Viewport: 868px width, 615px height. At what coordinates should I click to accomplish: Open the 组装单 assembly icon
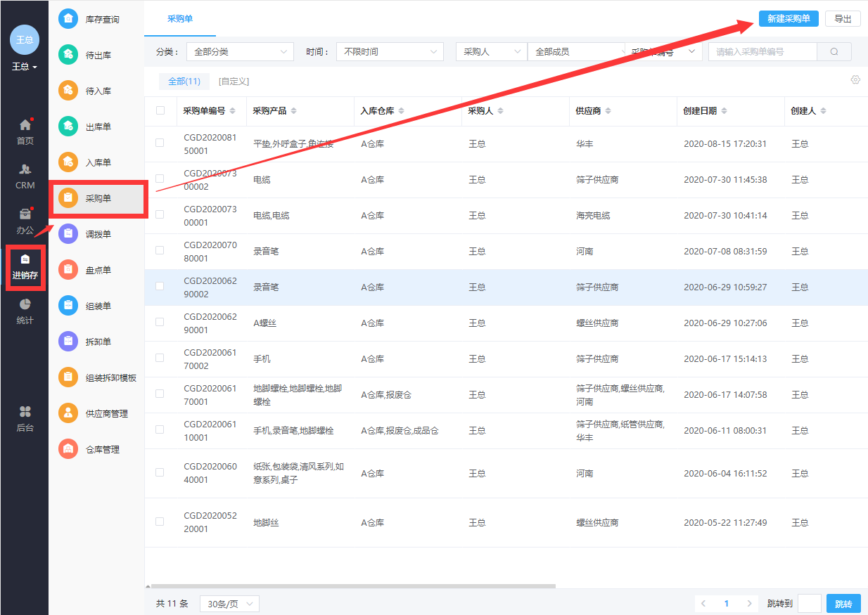pyautogui.click(x=68, y=306)
